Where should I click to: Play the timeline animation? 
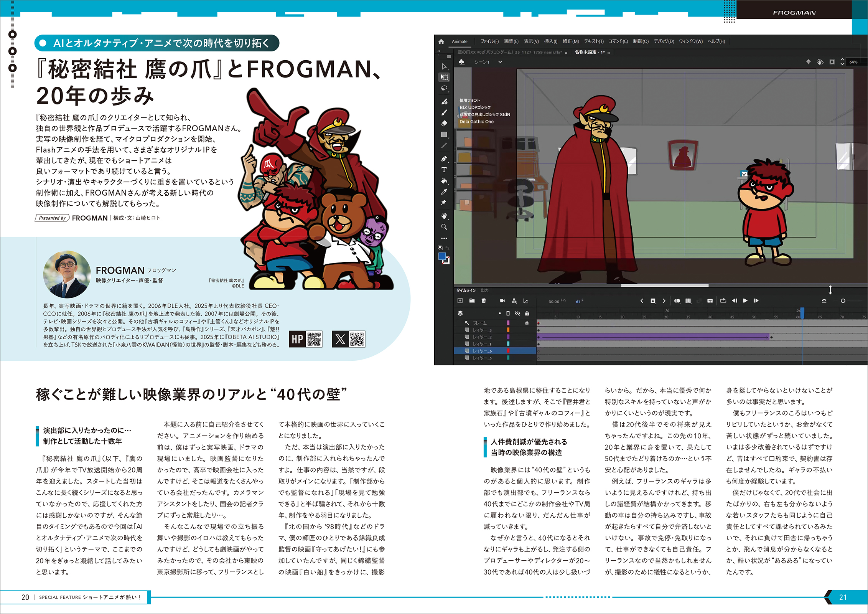(x=745, y=300)
